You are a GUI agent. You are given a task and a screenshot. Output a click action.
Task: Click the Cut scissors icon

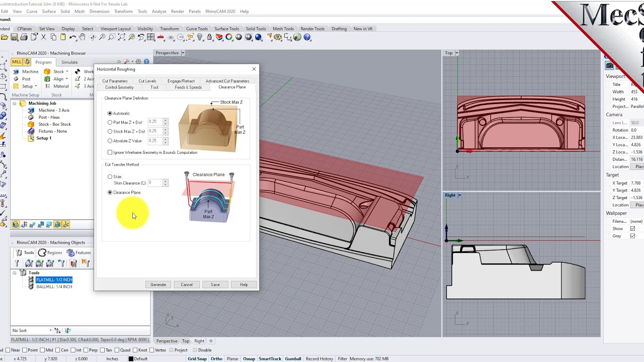tap(43, 37)
